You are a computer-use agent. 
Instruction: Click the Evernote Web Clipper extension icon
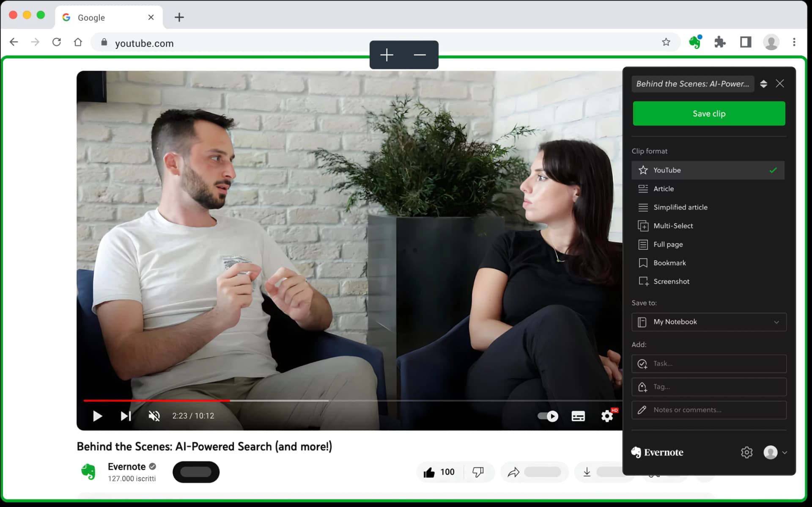695,42
